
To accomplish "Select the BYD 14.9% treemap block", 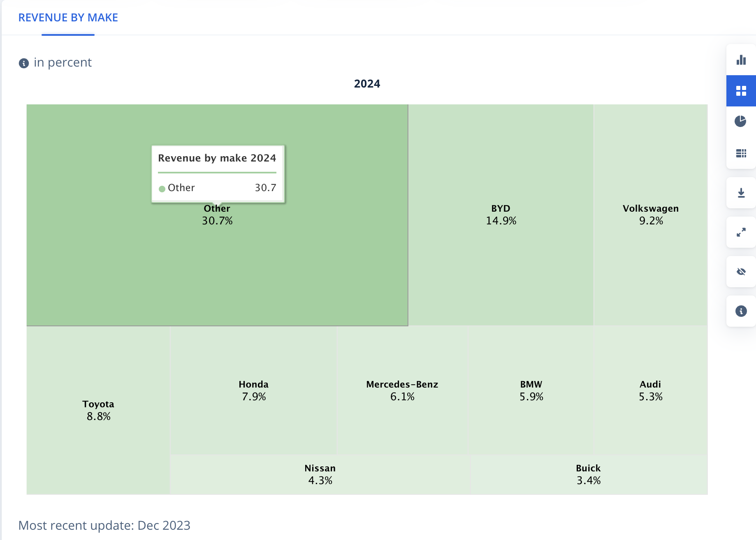I will [501, 215].
